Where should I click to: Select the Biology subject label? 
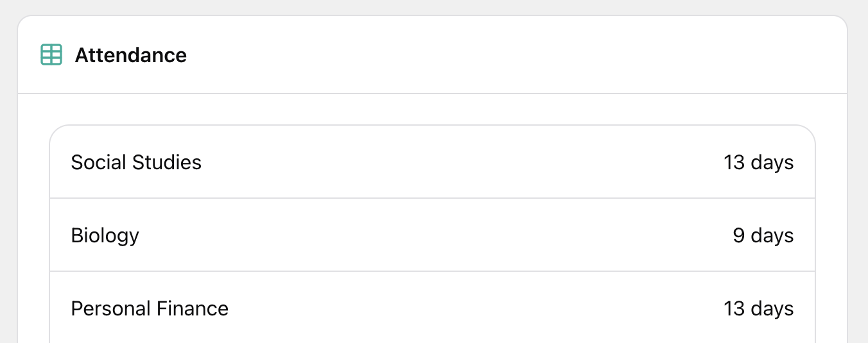(105, 235)
